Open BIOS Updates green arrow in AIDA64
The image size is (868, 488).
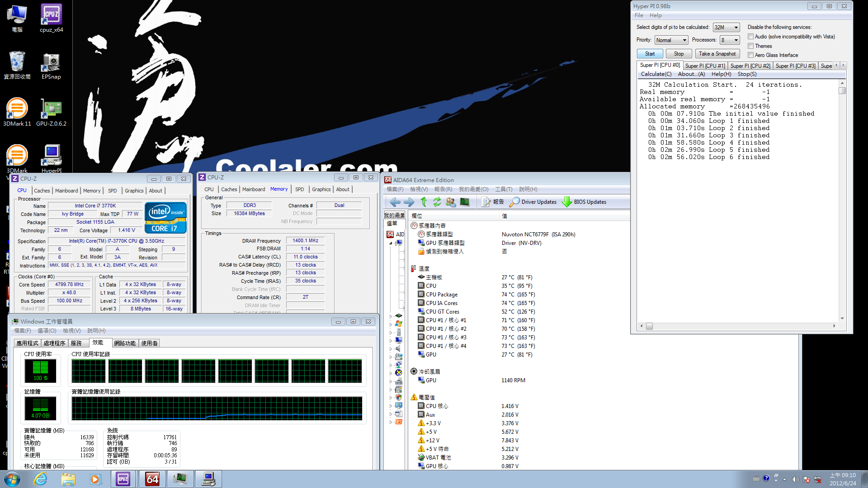(x=584, y=202)
